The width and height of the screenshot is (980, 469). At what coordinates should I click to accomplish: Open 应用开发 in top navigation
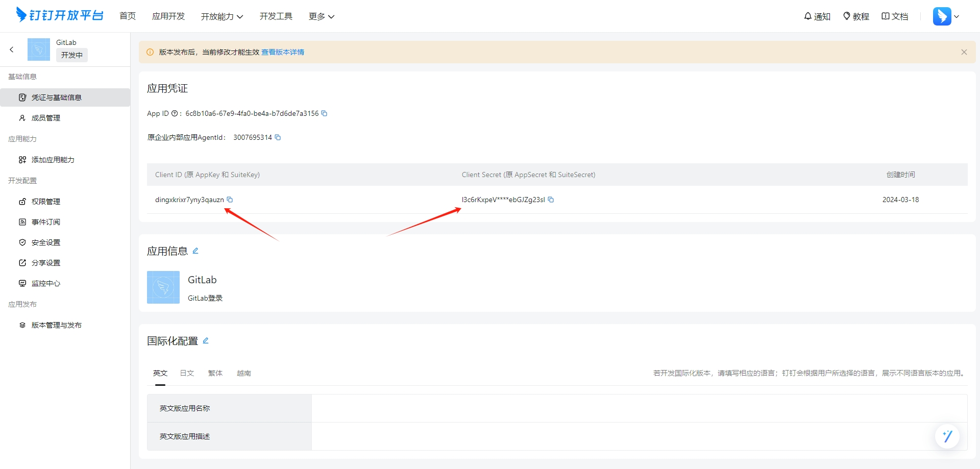click(x=168, y=16)
